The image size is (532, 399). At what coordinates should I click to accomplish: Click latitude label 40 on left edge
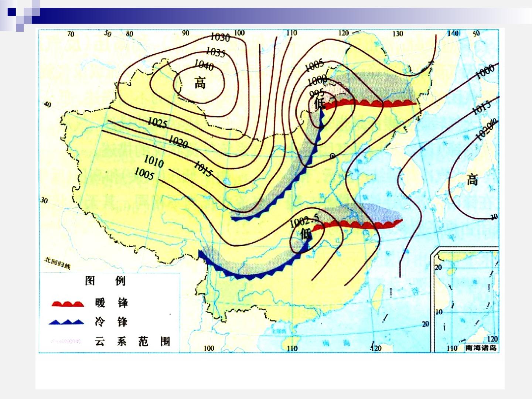pyautogui.click(x=47, y=105)
